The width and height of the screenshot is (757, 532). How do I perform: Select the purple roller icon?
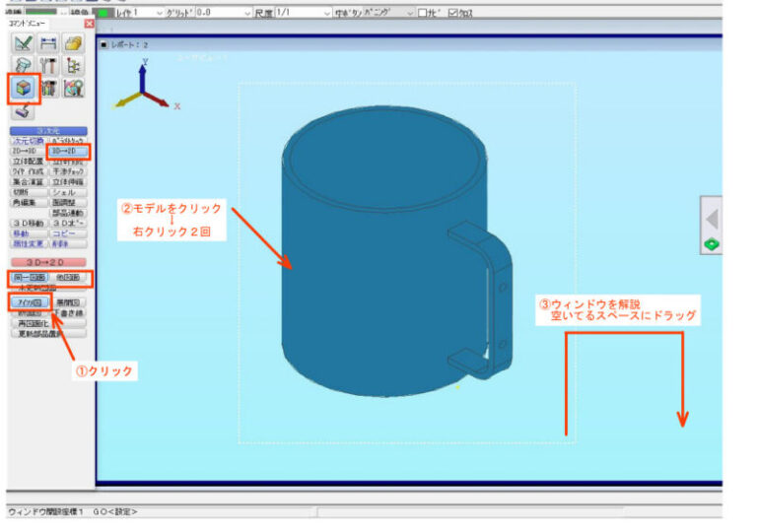[x=24, y=110]
